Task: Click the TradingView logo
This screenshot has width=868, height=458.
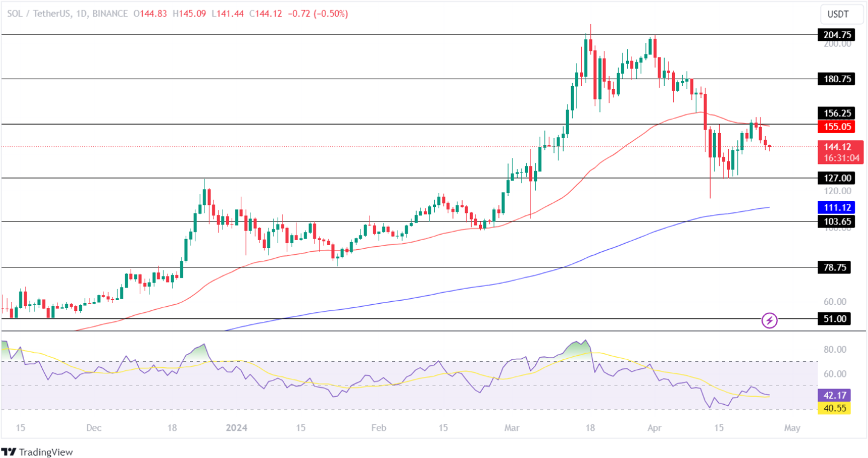Action: point(38,451)
